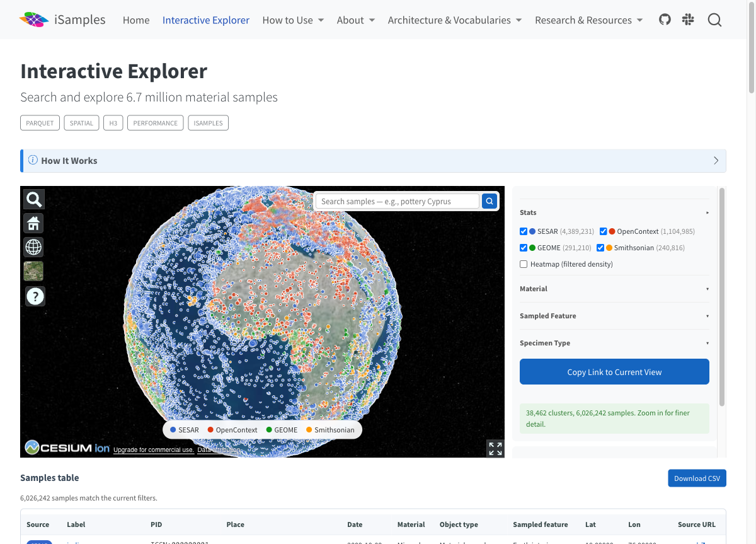The image size is (756, 544).
Task: Go to the Home nav item
Action: 136,20
